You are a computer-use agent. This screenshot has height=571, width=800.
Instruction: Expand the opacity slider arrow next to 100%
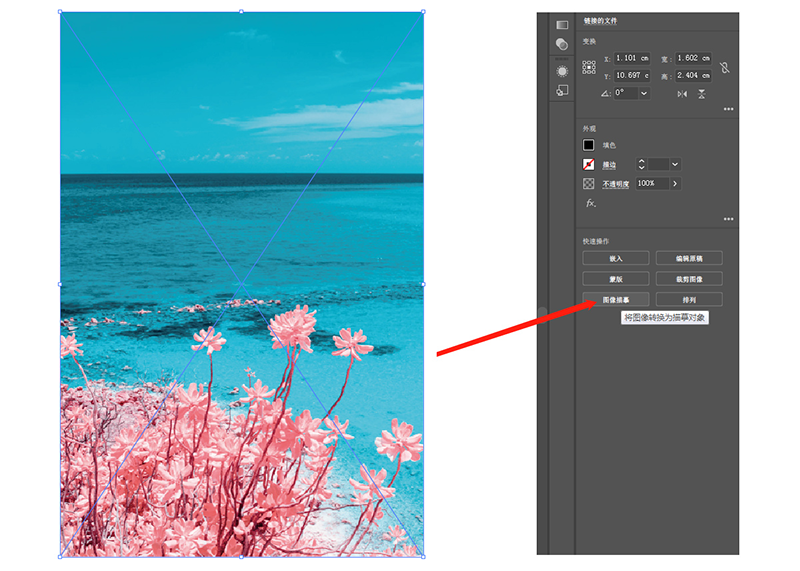coord(675,184)
